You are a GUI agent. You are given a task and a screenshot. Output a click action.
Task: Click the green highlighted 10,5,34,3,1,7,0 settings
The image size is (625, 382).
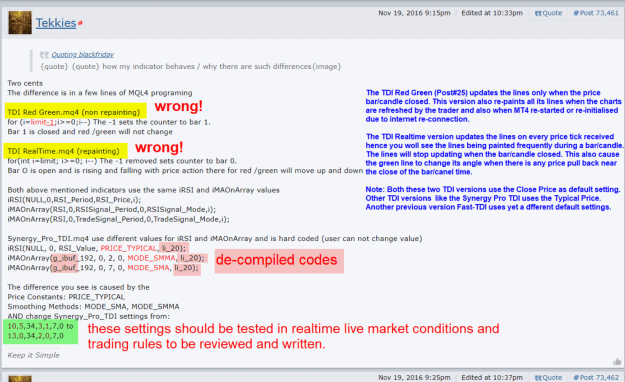coord(40,326)
